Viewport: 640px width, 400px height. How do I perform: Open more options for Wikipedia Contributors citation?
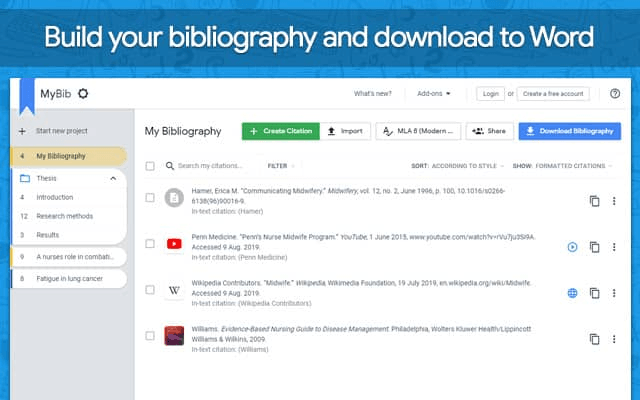point(614,293)
